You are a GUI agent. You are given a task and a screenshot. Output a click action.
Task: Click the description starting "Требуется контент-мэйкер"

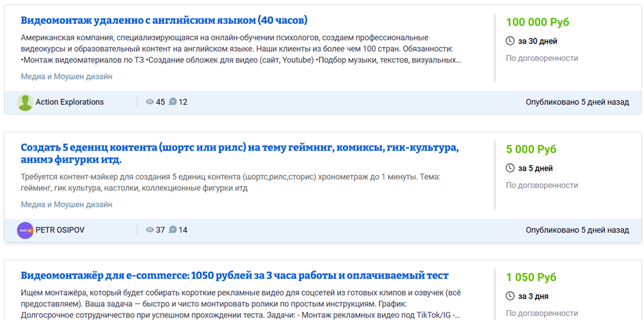click(x=230, y=182)
